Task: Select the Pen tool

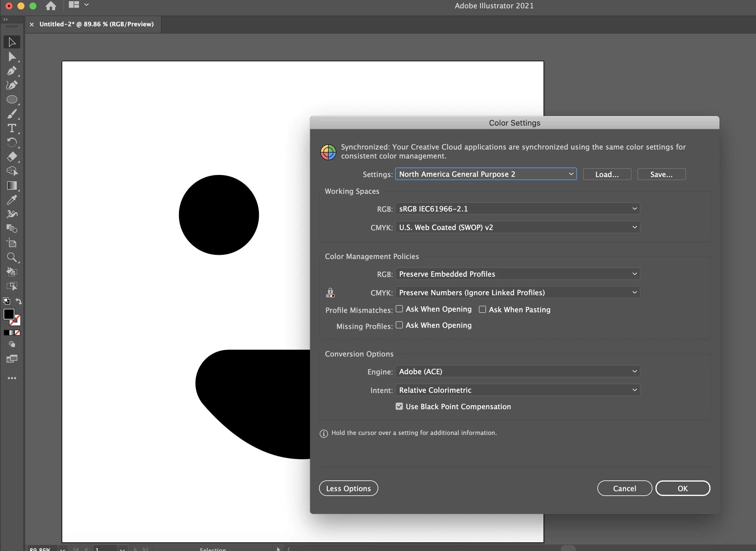Action: coord(11,71)
